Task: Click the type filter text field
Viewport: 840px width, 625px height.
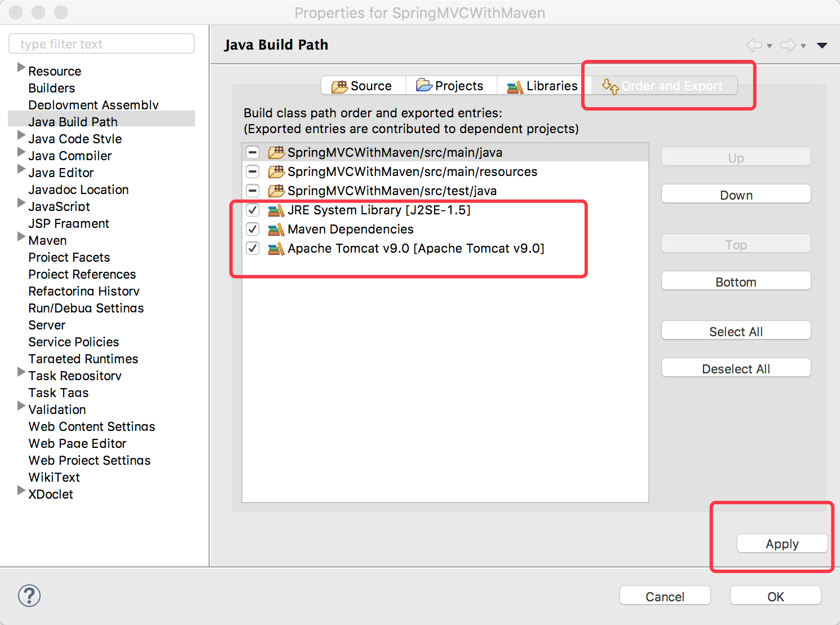Action: coord(101,43)
